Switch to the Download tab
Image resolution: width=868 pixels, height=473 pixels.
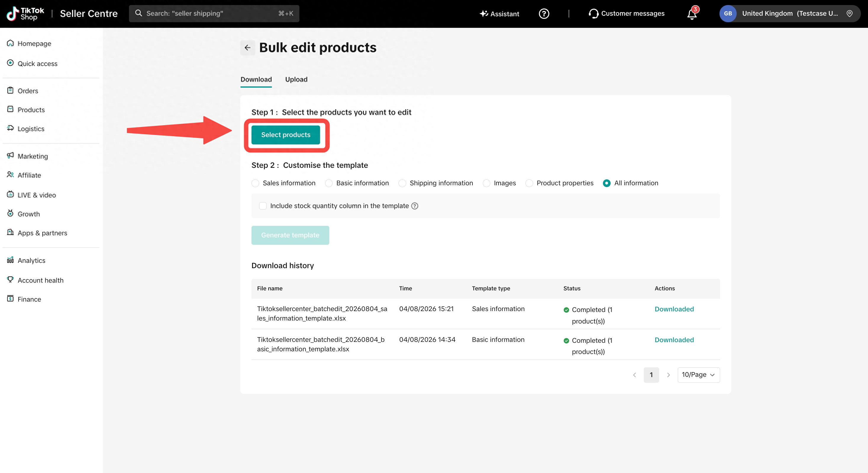point(256,80)
